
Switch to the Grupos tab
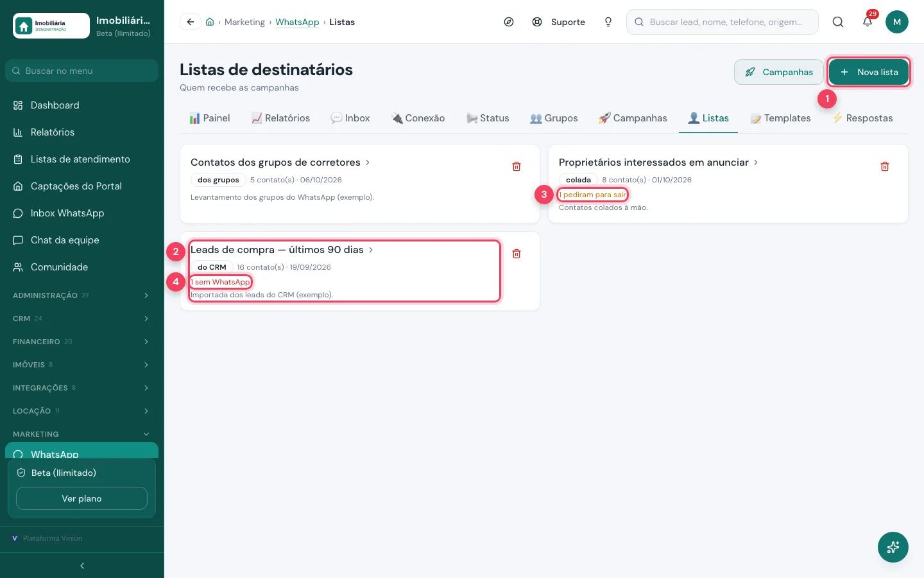[554, 118]
